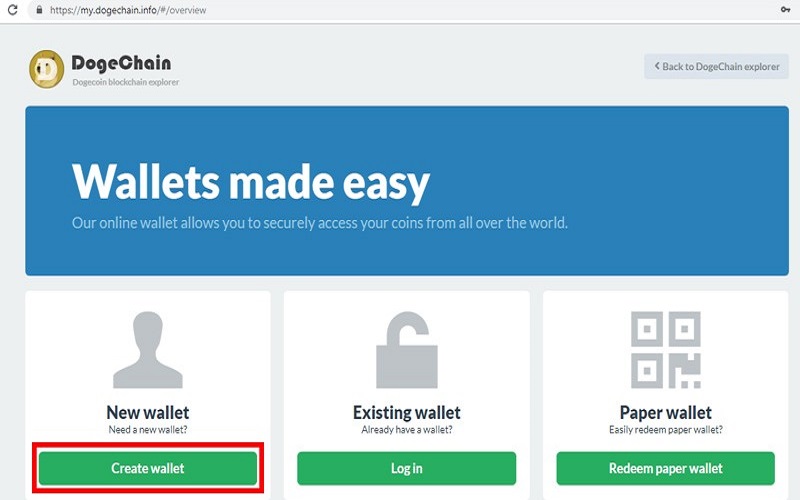Click the browser reload icon
The height and width of the screenshot is (500, 800).
[12, 9]
